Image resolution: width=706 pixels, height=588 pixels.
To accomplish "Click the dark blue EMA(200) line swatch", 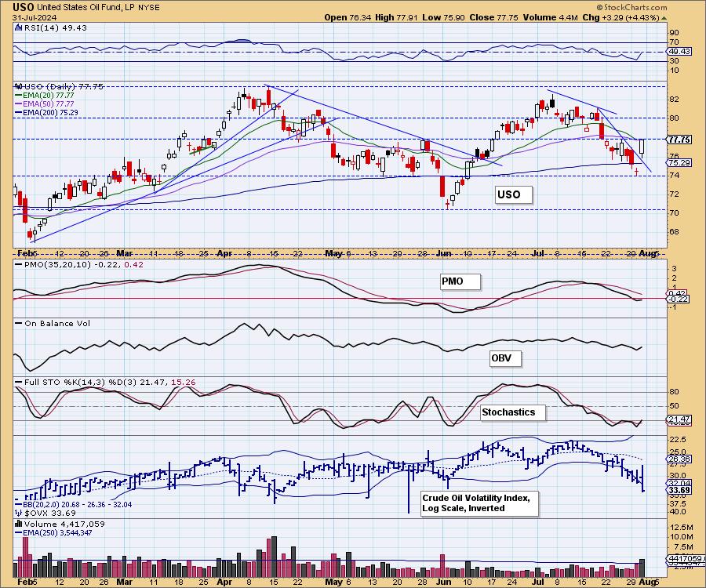I will [18, 112].
